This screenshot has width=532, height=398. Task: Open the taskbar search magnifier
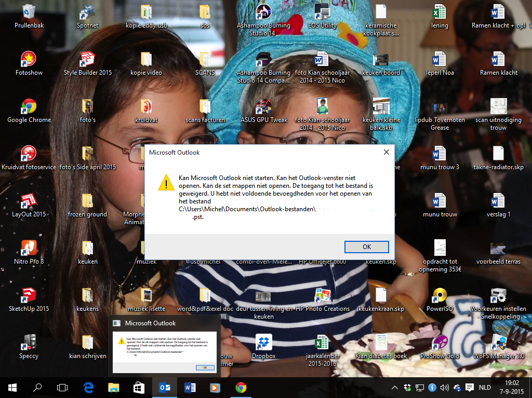pyautogui.click(x=37, y=387)
